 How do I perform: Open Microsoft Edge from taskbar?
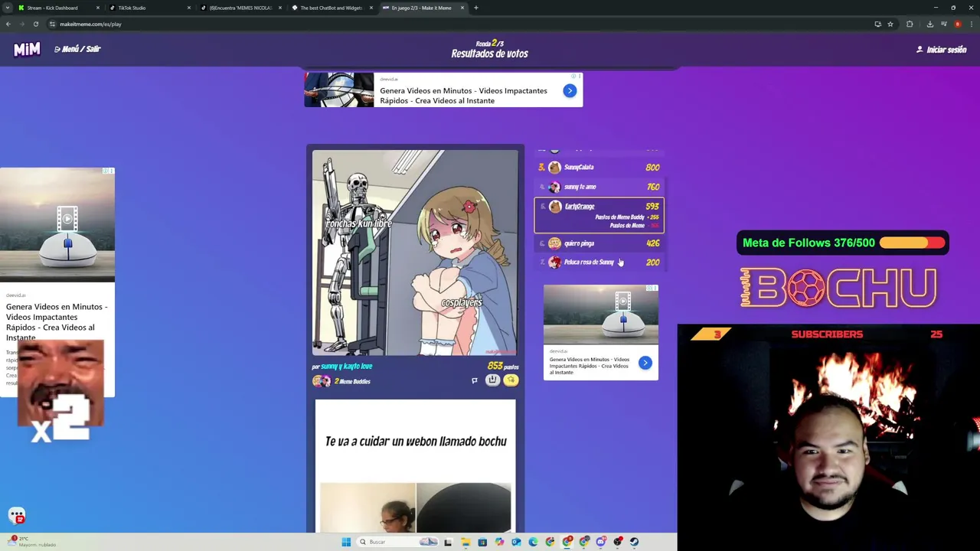point(533,542)
